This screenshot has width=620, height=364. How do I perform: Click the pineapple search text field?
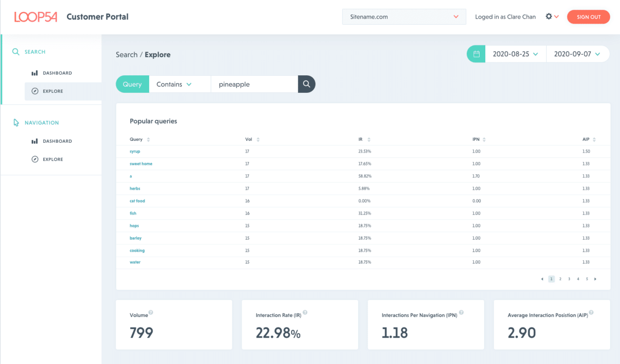(x=254, y=84)
